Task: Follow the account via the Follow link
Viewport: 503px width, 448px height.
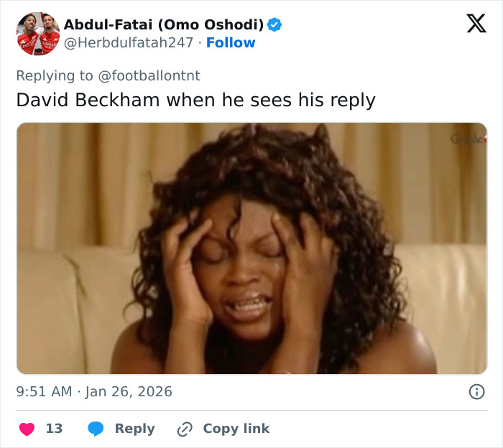Action: coord(231,42)
